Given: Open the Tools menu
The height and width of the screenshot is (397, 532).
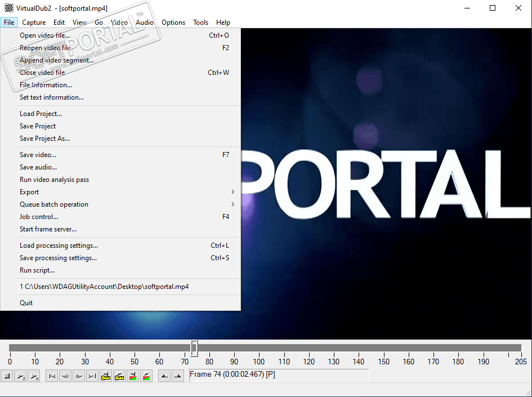Looking at the screenshot, I should pyautogui.click(x=200, y=23).
